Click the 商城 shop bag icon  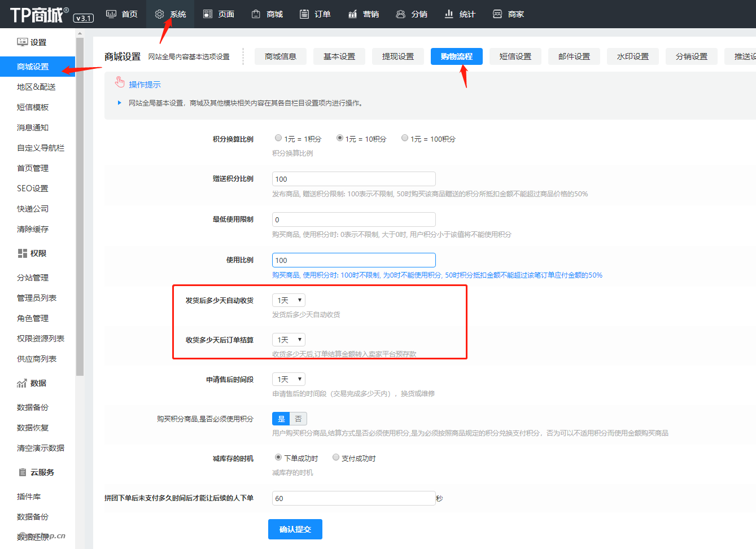click(256, 14)
